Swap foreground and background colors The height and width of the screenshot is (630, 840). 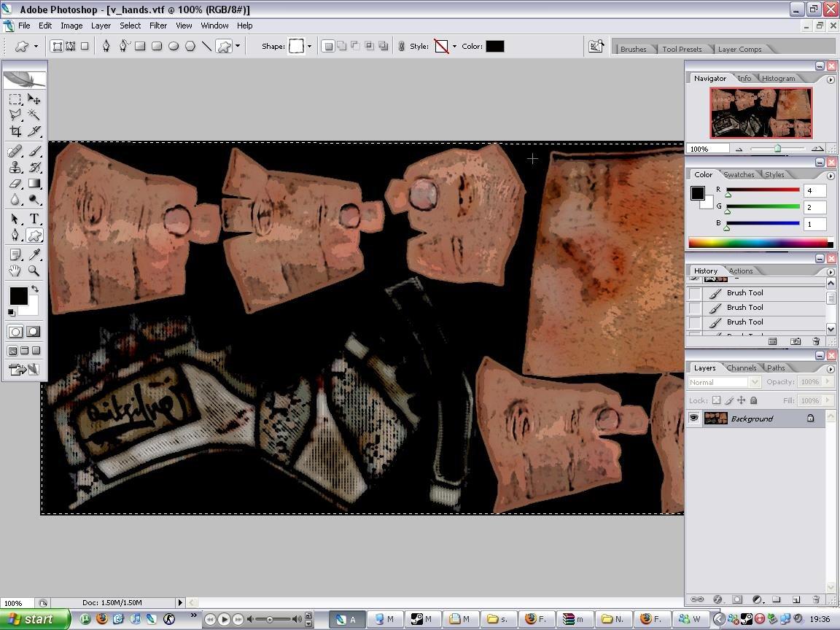(34, 289)
